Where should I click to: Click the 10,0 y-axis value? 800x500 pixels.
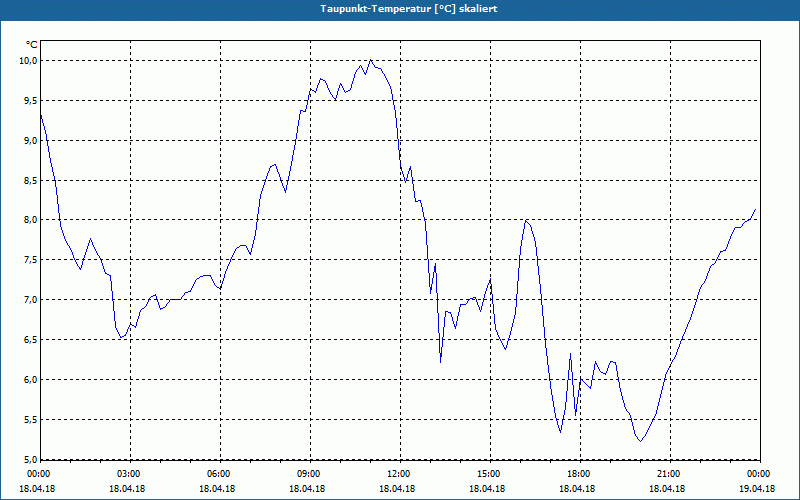click(x=29, y=61)
